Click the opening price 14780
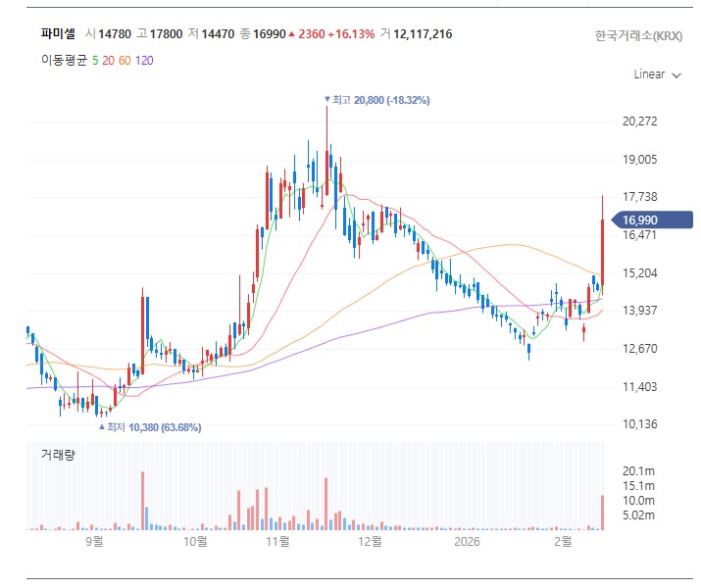The width and height of the screenshot is (701, 588). tap(115, 34)
